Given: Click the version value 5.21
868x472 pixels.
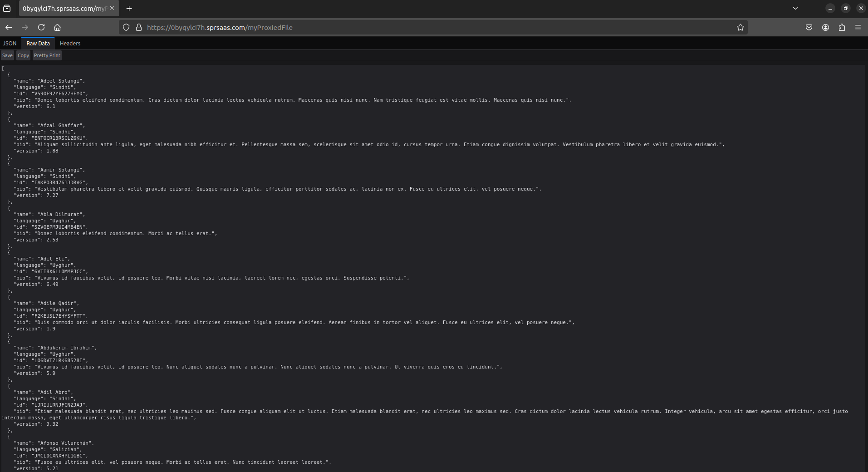Looking at the screenshot, I should point(52,468).
